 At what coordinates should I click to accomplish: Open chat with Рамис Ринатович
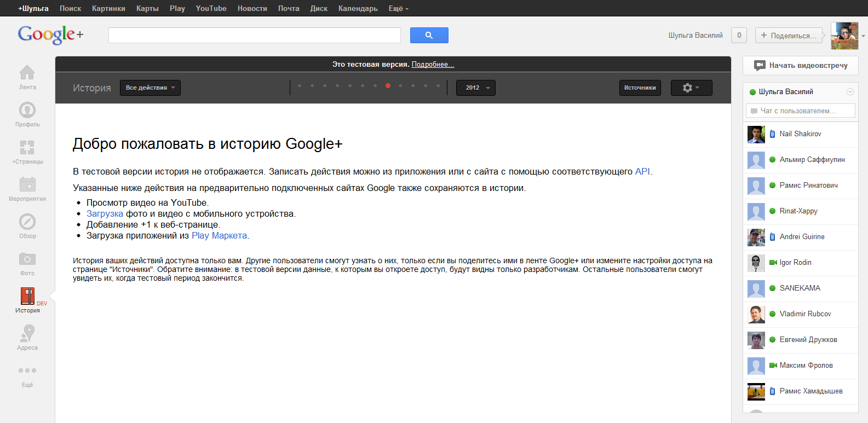pyautogui.click(x=801, y=186)
